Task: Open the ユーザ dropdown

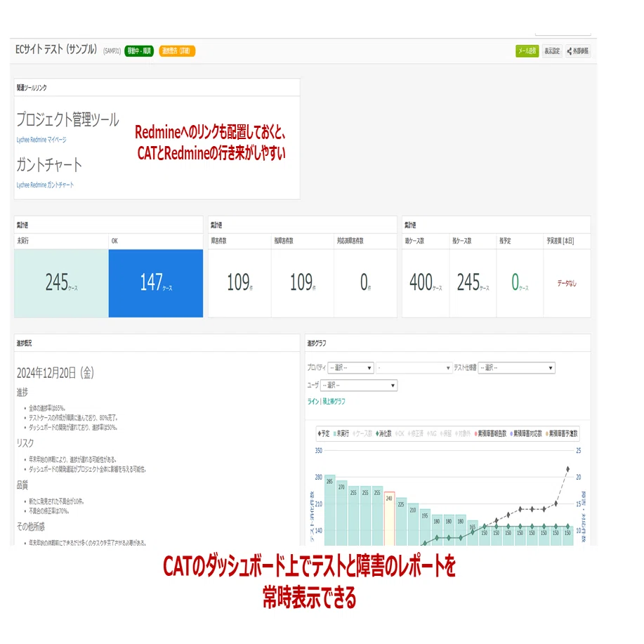Action: point(359,386)
